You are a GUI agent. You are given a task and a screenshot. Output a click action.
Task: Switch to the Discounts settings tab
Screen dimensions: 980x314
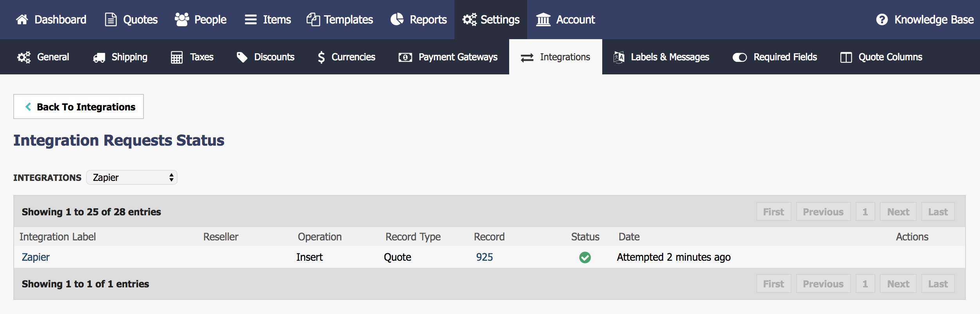click(266, 57)
